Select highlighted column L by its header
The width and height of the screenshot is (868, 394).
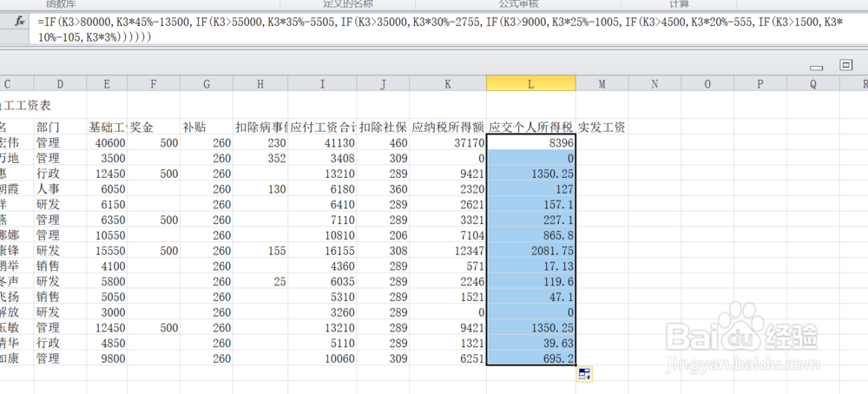tap(531, 83)
